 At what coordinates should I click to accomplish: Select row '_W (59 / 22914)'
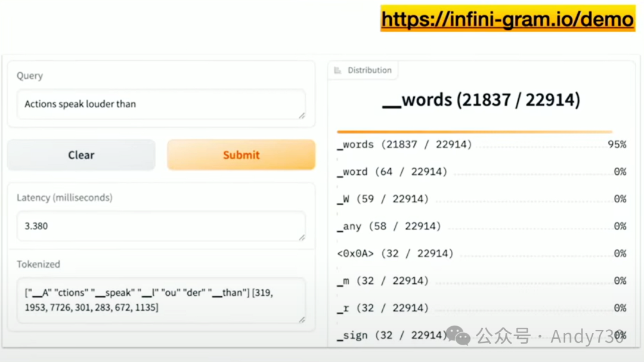481,199
